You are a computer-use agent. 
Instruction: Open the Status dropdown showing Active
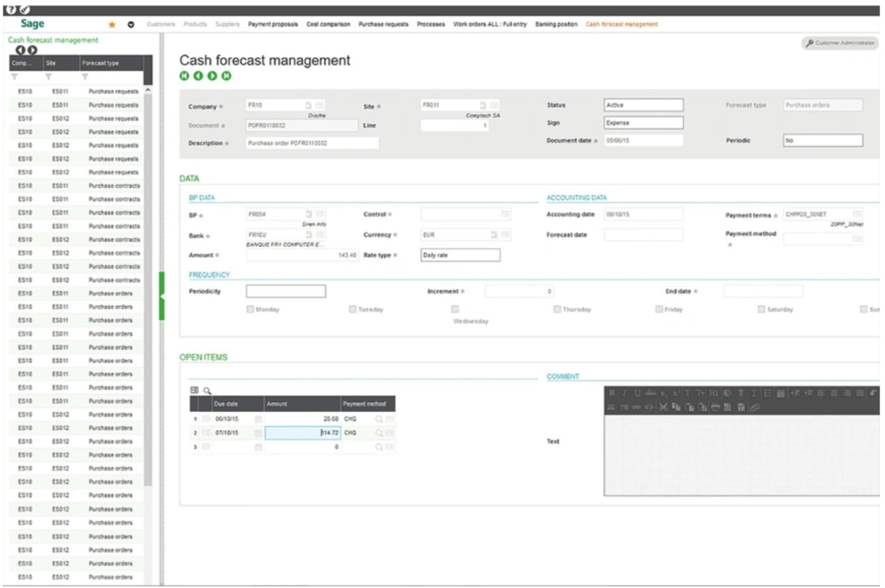(643, 105)
